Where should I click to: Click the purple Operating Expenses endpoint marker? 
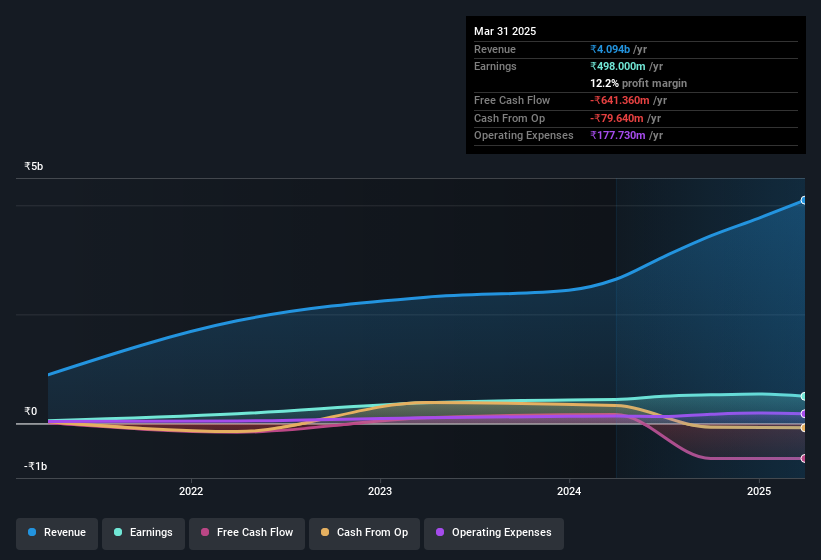click(x=804, y=414)
